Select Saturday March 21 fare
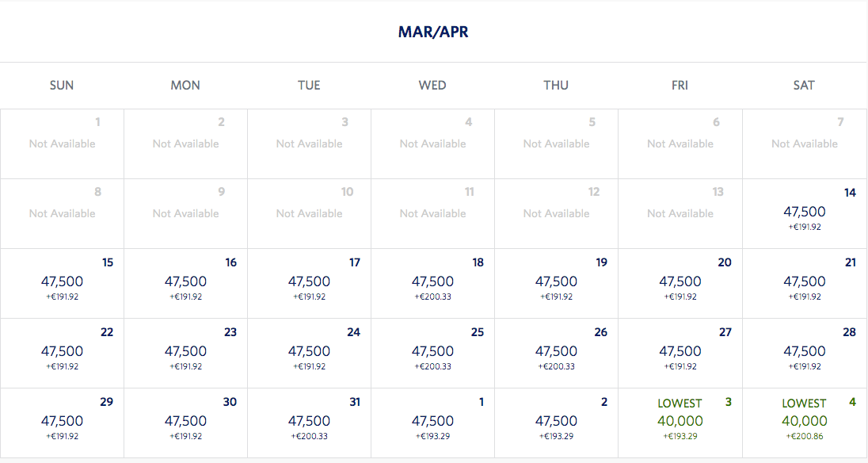The width and height of the screenshot is (868, 463). coord(805,282)
